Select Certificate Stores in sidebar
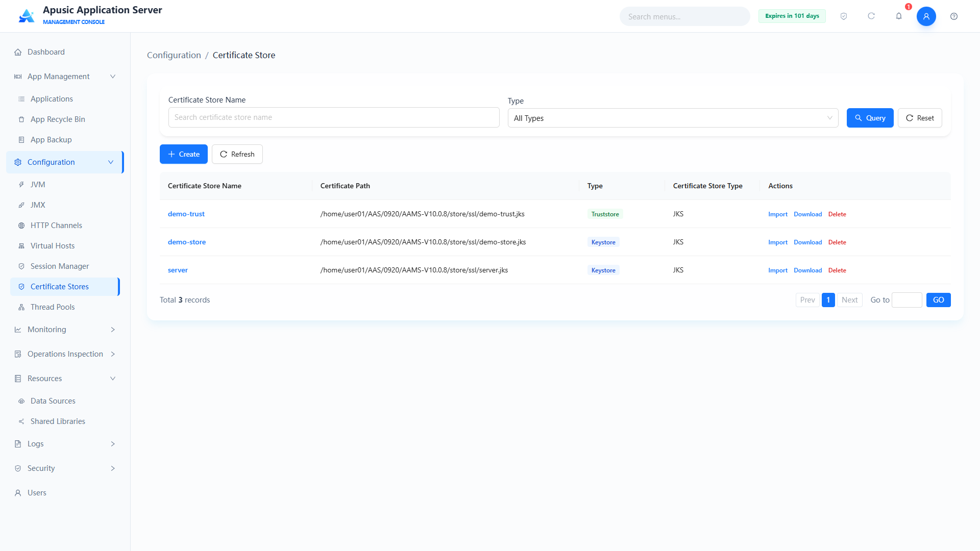This screenshot has height=551, width=980. (65, 287)
